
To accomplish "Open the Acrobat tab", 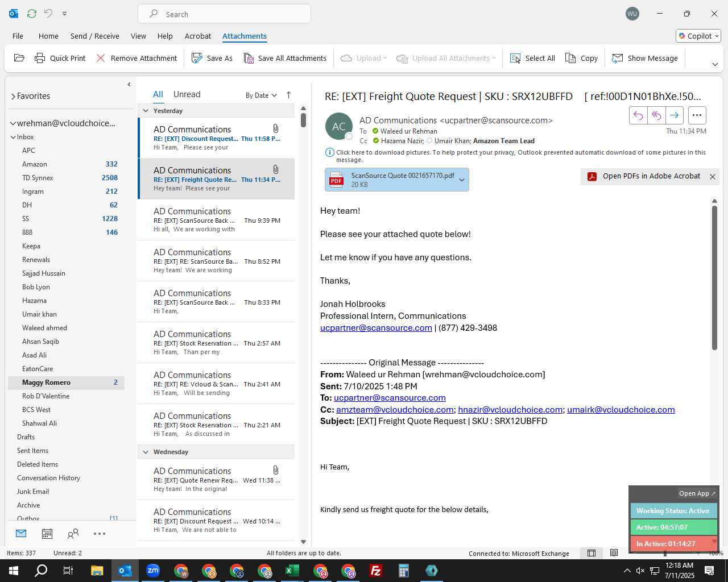I will [198, 36].
